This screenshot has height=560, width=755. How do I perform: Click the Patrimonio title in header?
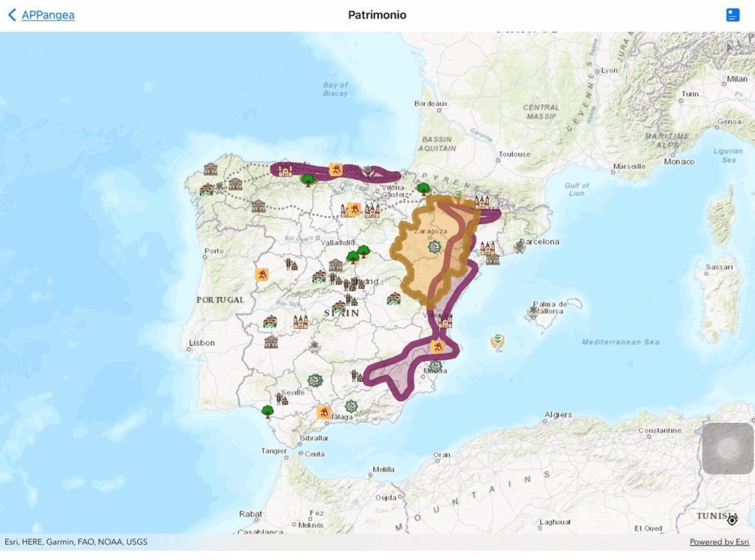[x=377, y=15]
